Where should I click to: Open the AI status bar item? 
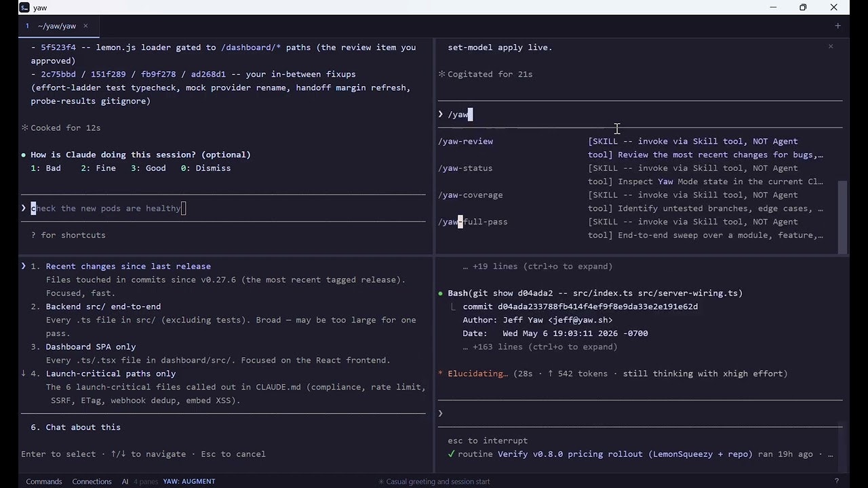[x=125, y=481]
